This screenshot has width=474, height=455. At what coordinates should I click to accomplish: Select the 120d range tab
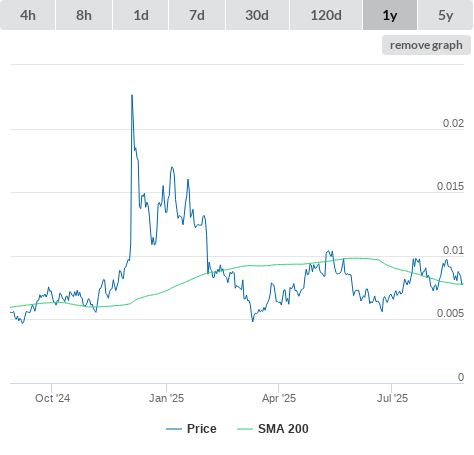[x=326, y=15]
